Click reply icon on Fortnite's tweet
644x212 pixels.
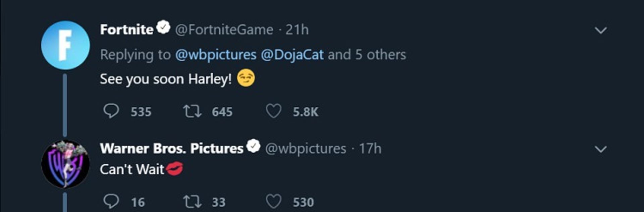(111, 111)
